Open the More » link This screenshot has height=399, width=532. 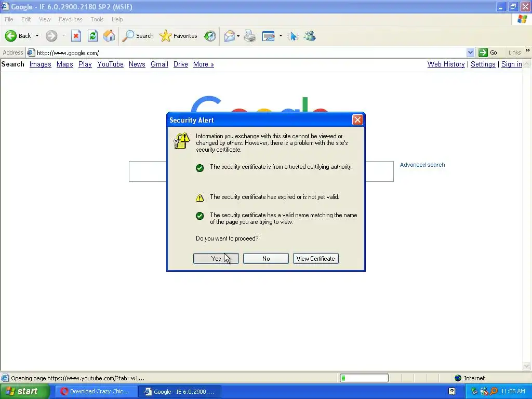204,64
